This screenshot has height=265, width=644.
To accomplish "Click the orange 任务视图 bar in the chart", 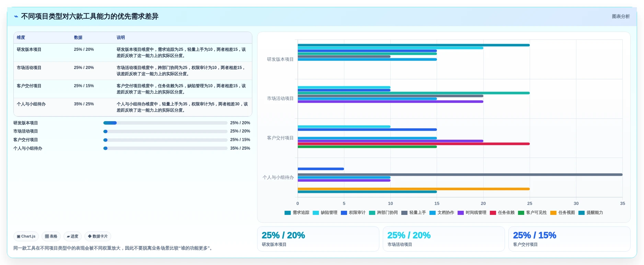I will (x=414, y=189).
